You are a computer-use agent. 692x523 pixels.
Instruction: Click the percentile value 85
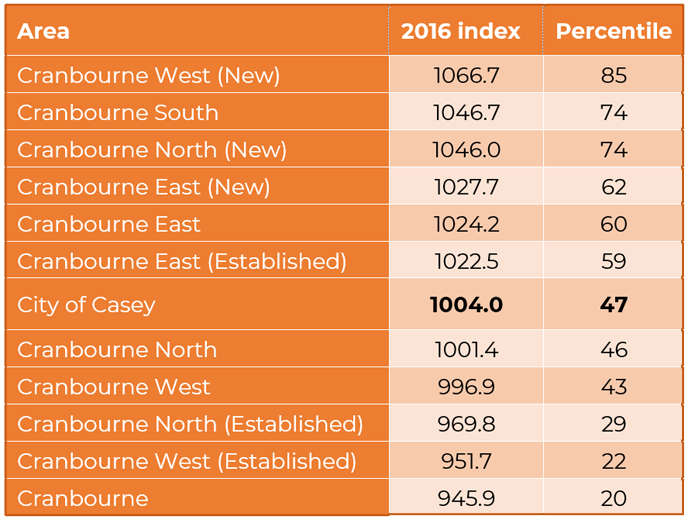pos(613,76)
